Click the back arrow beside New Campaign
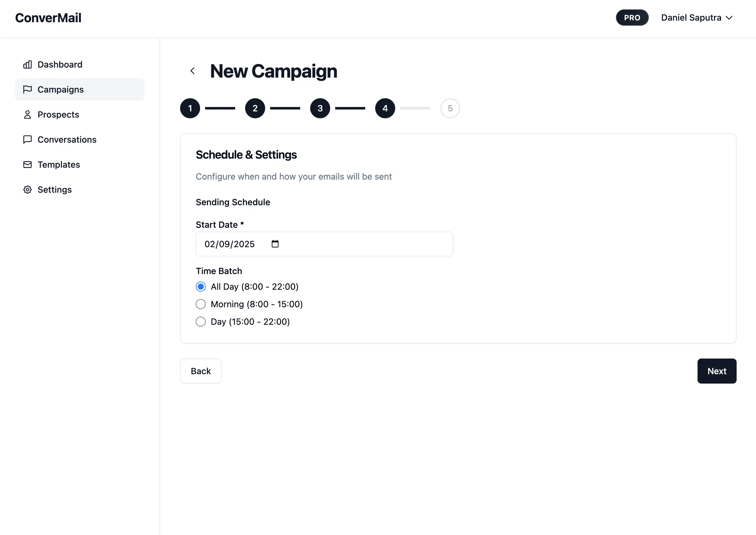Viewport: 756px width, 535px height. click(x=193, y=71)
